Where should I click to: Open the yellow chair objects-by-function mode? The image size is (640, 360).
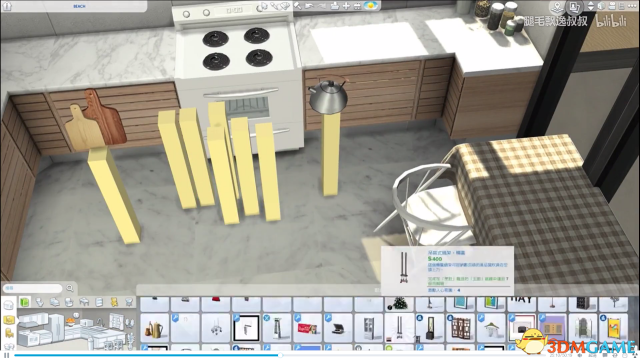point(9,333)
